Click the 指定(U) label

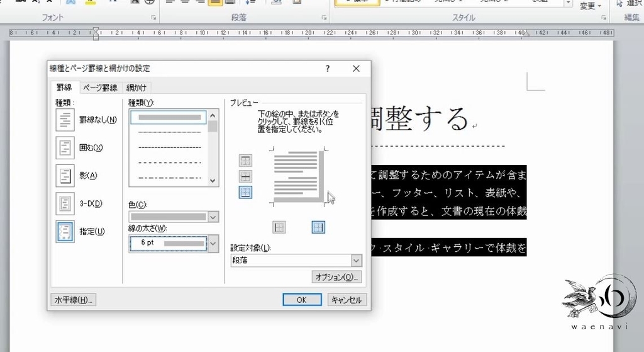(92, 232)
